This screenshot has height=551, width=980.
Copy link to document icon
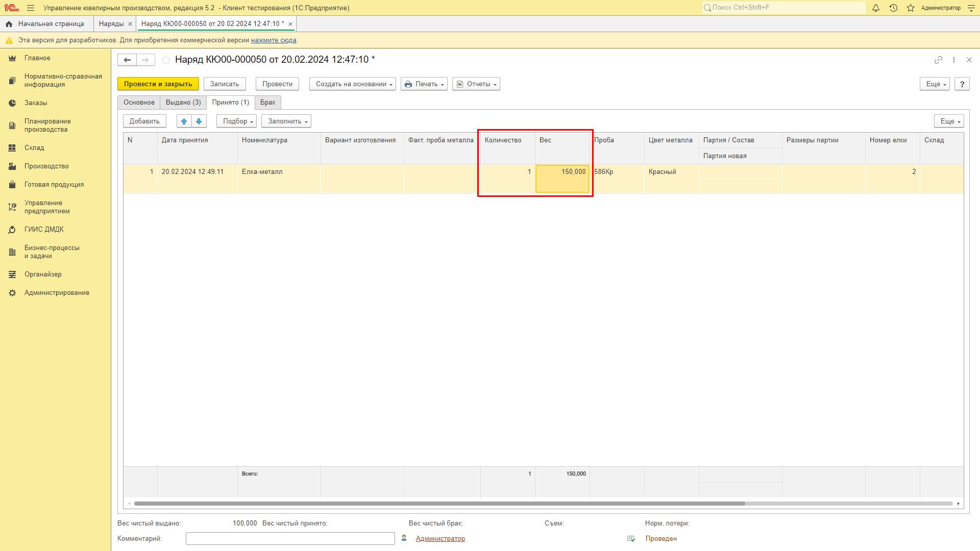click(x=938, y=60)
